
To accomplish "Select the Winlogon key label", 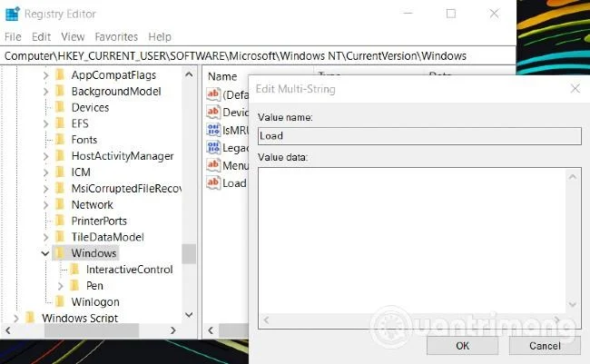I will [x=95, y=302].
